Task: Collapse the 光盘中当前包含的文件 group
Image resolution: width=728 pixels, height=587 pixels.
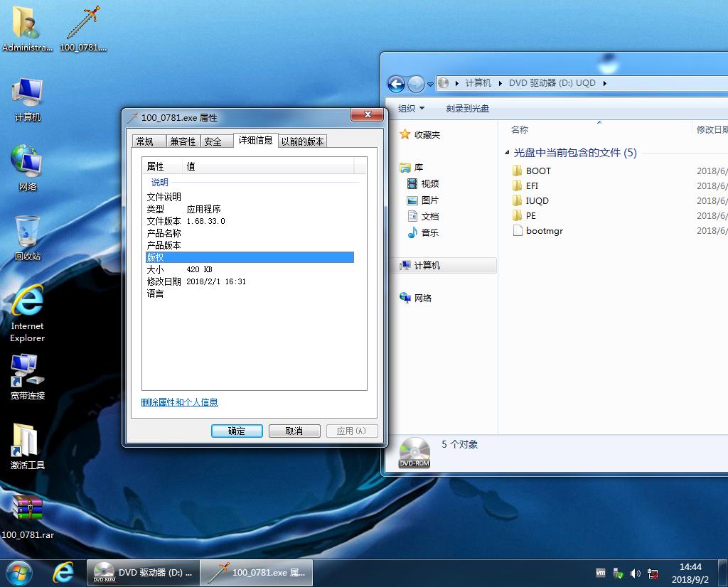Action: click(x=507, y=152)
